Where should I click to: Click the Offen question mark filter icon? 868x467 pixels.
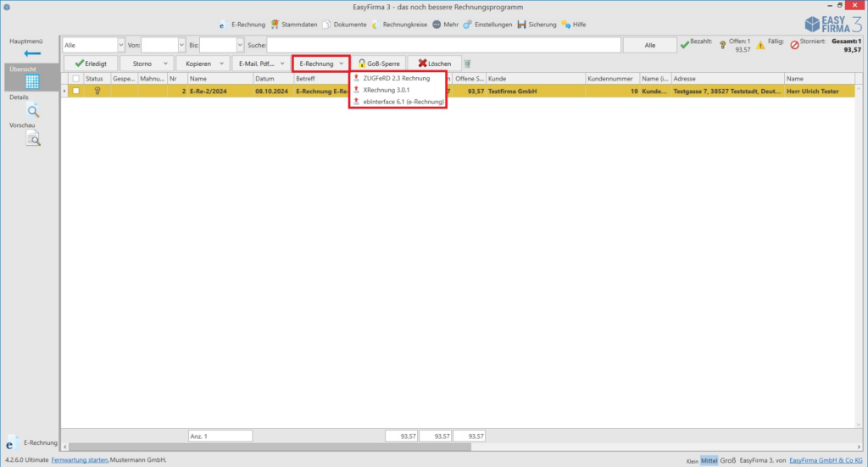[722, 46]
